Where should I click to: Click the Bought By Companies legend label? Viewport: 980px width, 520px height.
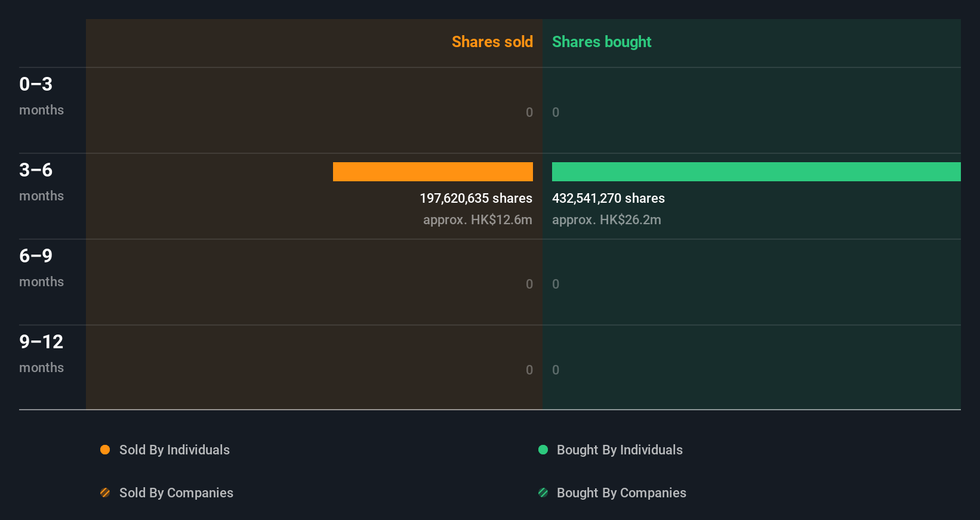click(x=621, y=493)
